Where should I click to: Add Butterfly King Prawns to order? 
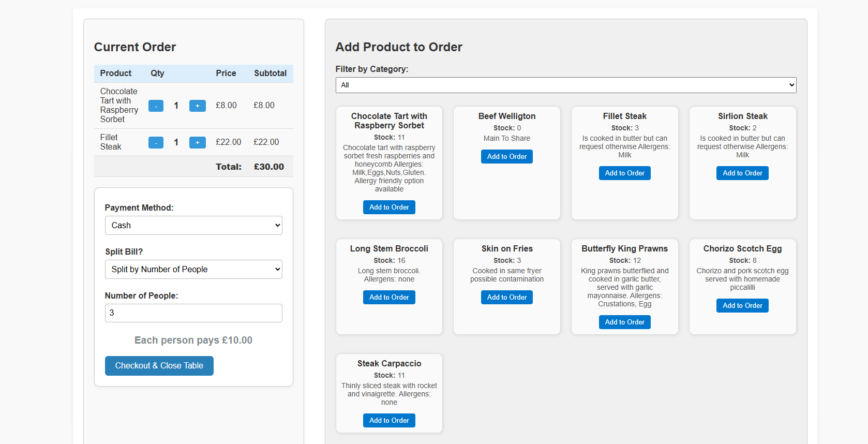[x=625, y=322]
